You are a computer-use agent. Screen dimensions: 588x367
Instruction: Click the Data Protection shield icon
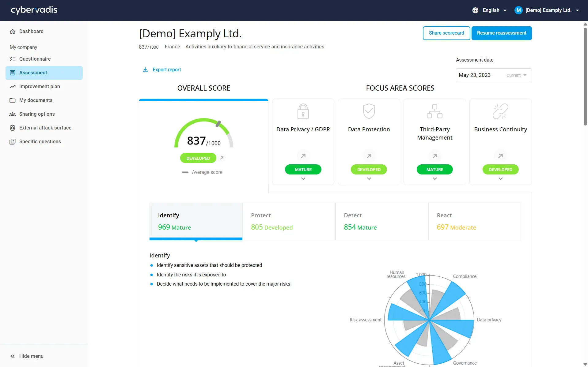369,111
